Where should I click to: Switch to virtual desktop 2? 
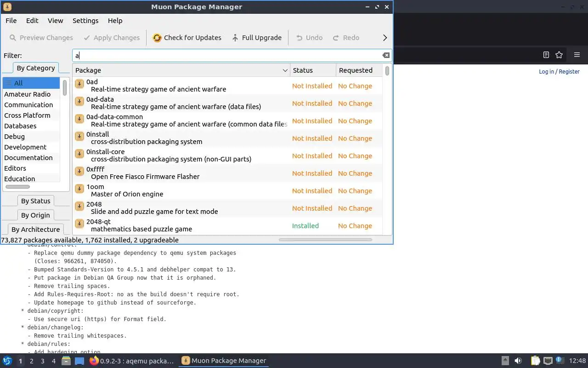point(31,361)
